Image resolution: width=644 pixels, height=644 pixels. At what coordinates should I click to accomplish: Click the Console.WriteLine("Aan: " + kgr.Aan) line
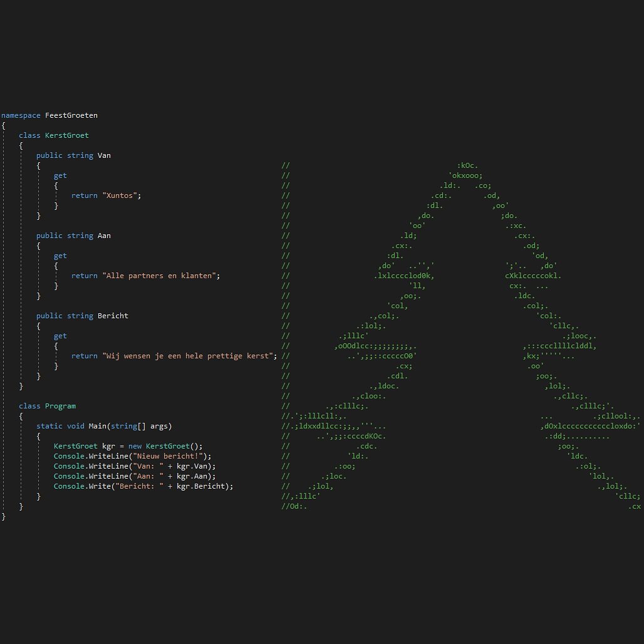pos(135,477)
